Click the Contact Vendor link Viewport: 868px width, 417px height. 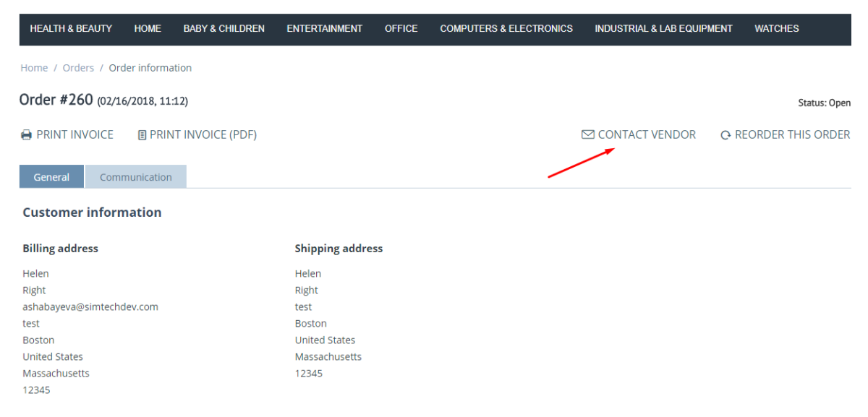click(639, 135)
